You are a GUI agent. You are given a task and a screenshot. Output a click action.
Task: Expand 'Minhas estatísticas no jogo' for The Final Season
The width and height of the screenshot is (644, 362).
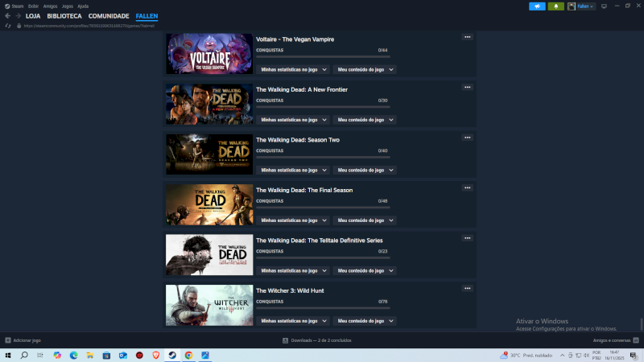[x=293, y=220]
